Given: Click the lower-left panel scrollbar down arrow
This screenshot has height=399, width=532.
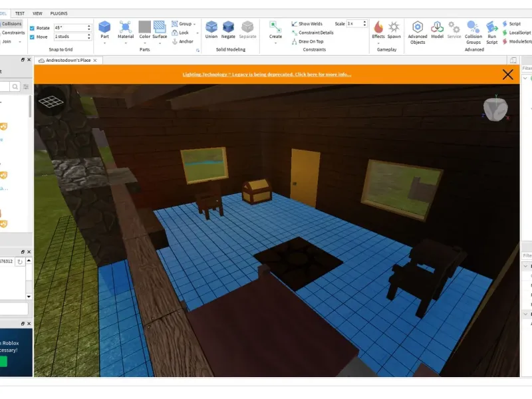Looking at the screenshot, I should pos(29,297).
